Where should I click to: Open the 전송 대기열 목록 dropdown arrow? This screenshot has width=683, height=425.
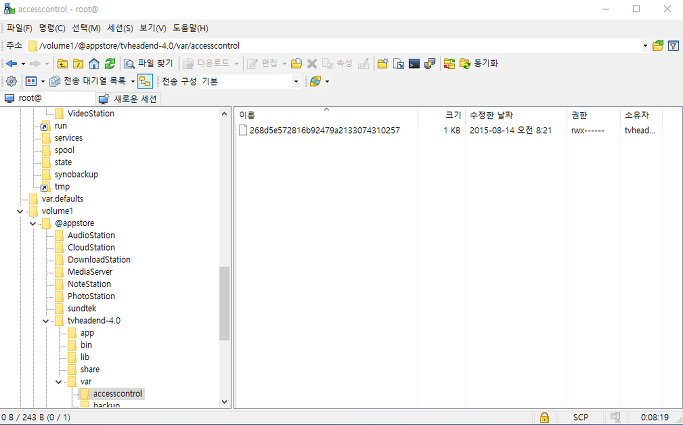[133, 81]
